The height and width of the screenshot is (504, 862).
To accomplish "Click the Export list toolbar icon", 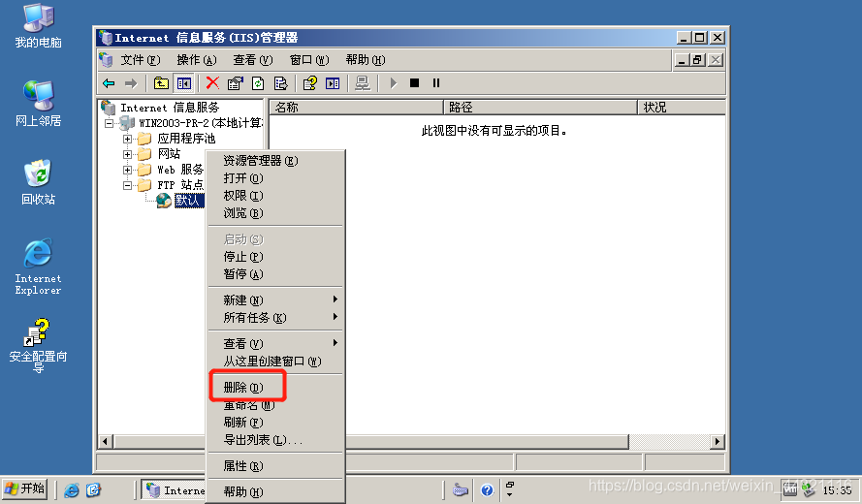I will (x=281, y=83).
